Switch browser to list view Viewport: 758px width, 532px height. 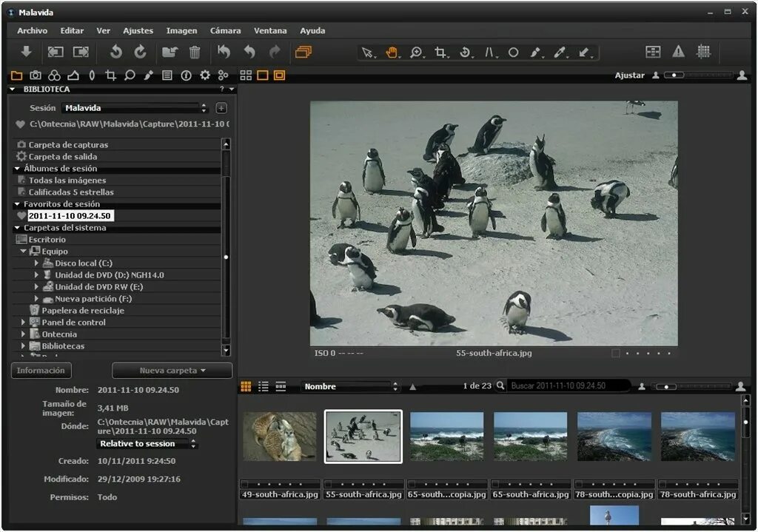click(264, 386)
